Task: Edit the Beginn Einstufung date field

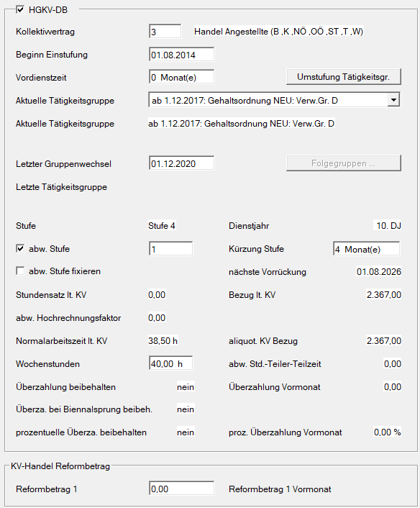Action: (x=182, y=55)
